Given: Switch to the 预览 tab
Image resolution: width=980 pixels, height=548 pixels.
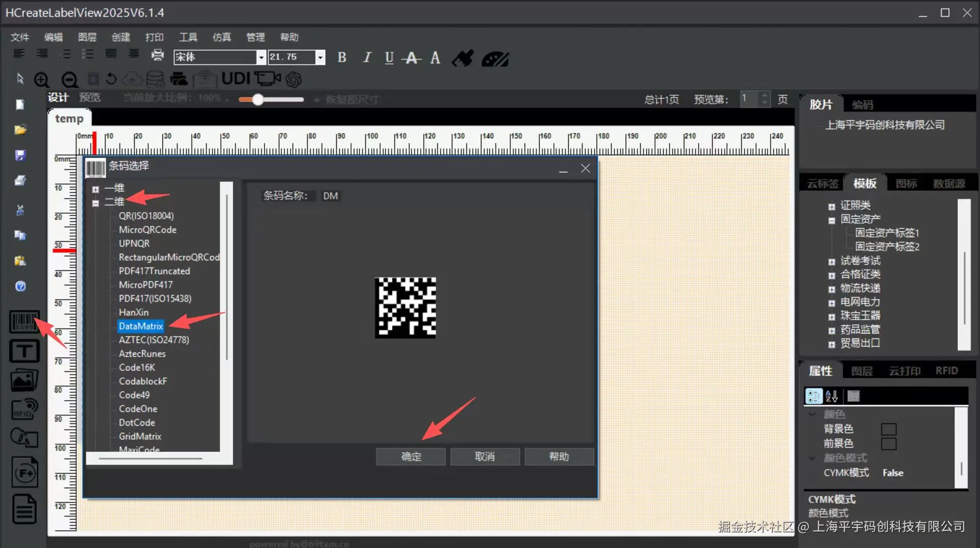Looking at the screenshot, I should point(90,97).
